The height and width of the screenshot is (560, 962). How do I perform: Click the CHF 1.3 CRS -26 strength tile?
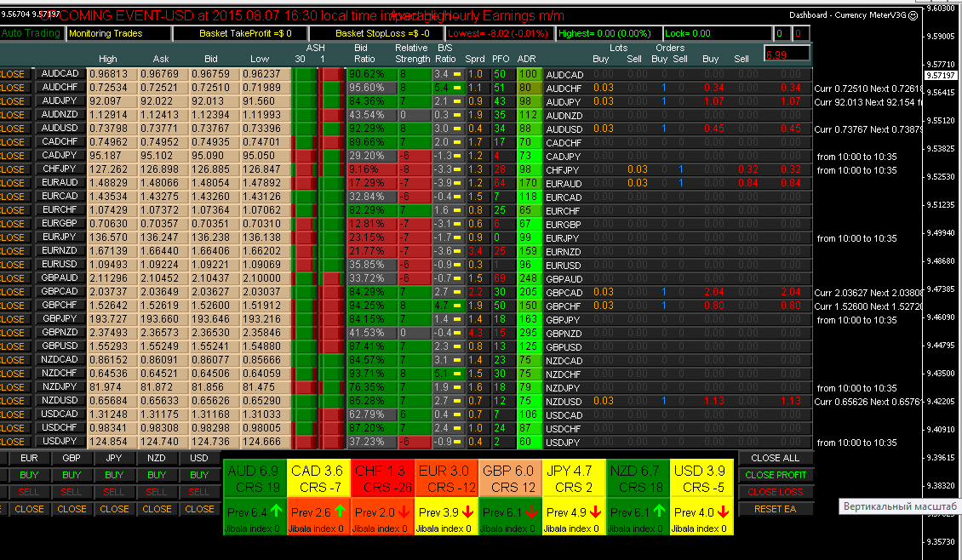[383, 478]
